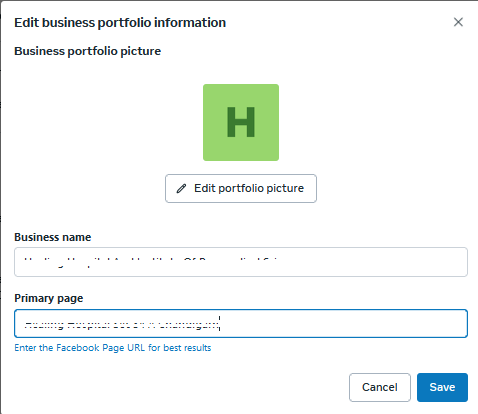Place cursor at end of Primary page text
The height and width of the screenshot is (414, 478).
219,324
